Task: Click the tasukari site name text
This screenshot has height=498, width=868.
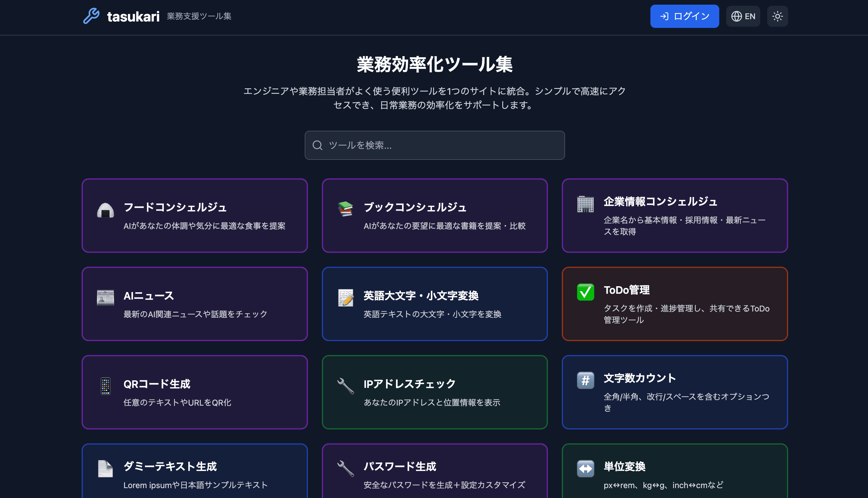Action: [x=133, y=17]
